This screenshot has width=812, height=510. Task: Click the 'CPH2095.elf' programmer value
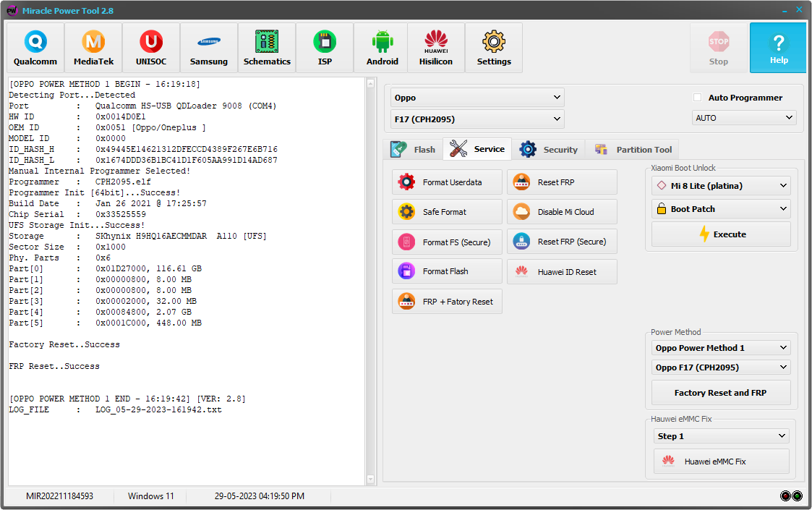pyautogui.click(x=123, y=182)
